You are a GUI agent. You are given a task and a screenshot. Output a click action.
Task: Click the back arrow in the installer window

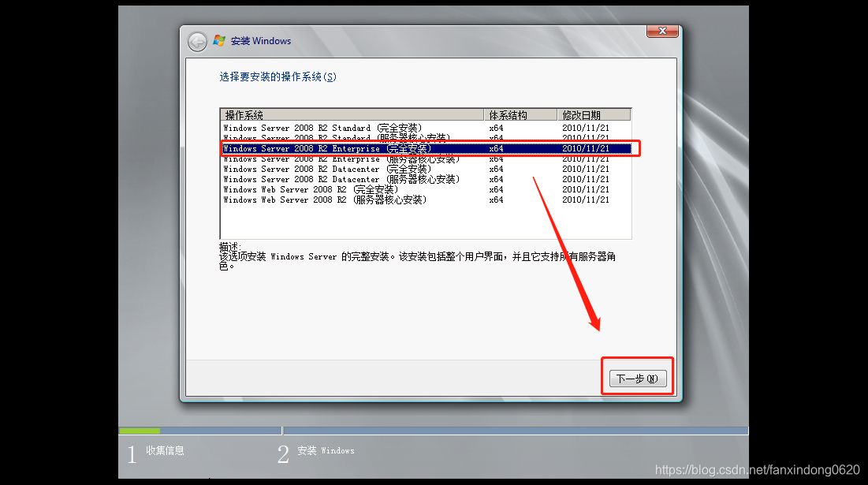coord(197,42)
